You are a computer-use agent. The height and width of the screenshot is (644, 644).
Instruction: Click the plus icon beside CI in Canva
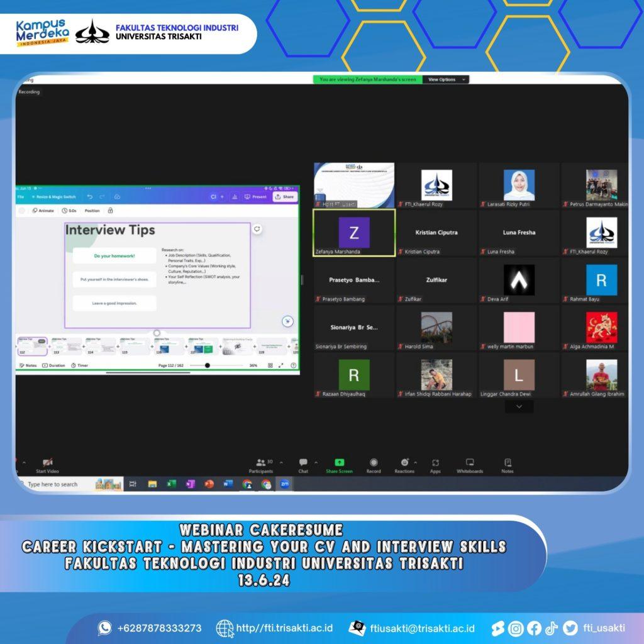point(222,197)
